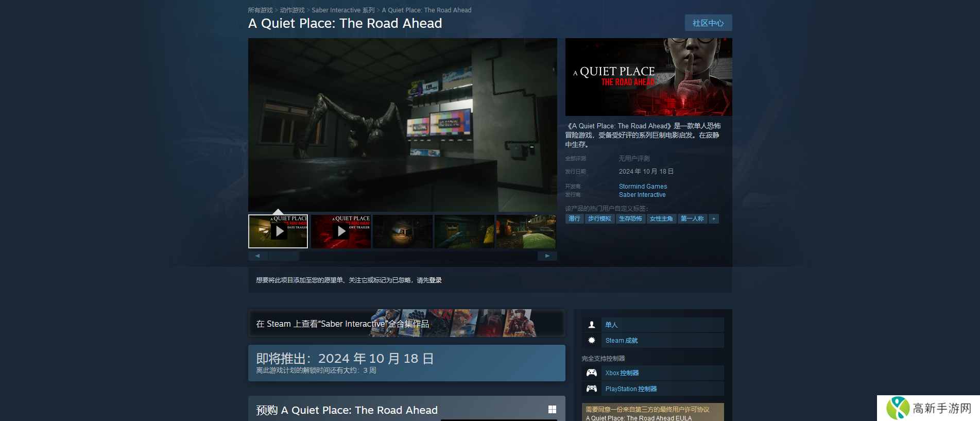Select the 所有游戏 breadcrumb
Screen dimensions: 980x421
pos(260,10)
